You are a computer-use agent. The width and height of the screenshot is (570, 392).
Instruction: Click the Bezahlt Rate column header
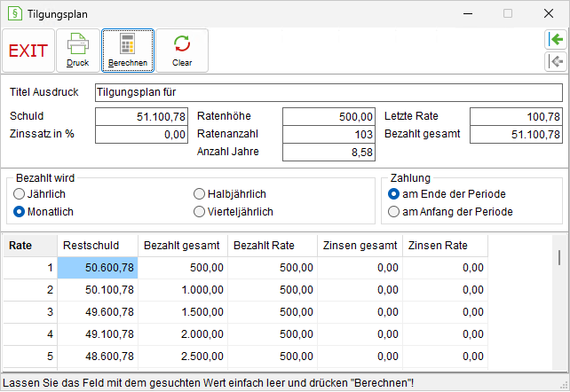[273, 246]
